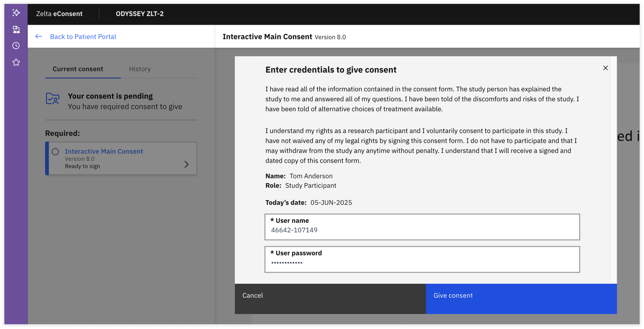Image resolution: width=644 pixels, height=329 pixels.
Task: Click the Cancel button
Action: (330, 298)
